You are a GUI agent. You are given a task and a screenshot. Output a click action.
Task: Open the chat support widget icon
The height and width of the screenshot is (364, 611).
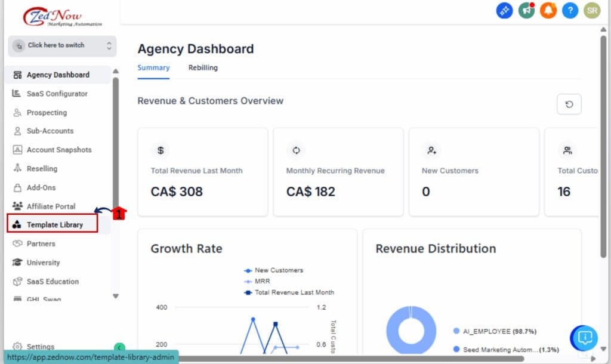tap(584, 338)
